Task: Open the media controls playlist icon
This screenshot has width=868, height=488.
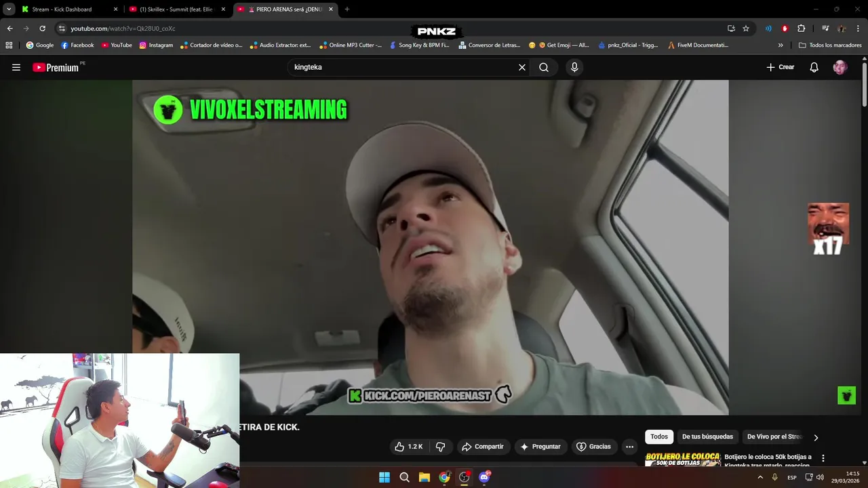Action: (x=825, y=28)
